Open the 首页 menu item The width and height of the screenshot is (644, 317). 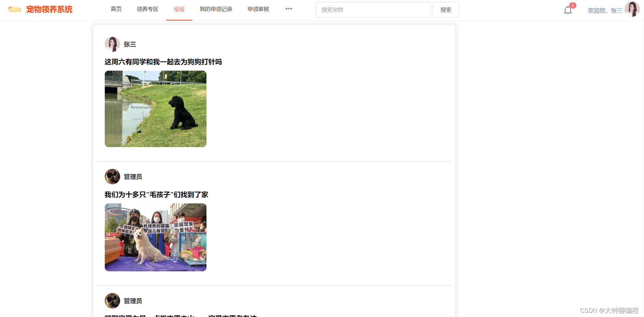pos(116,9)
